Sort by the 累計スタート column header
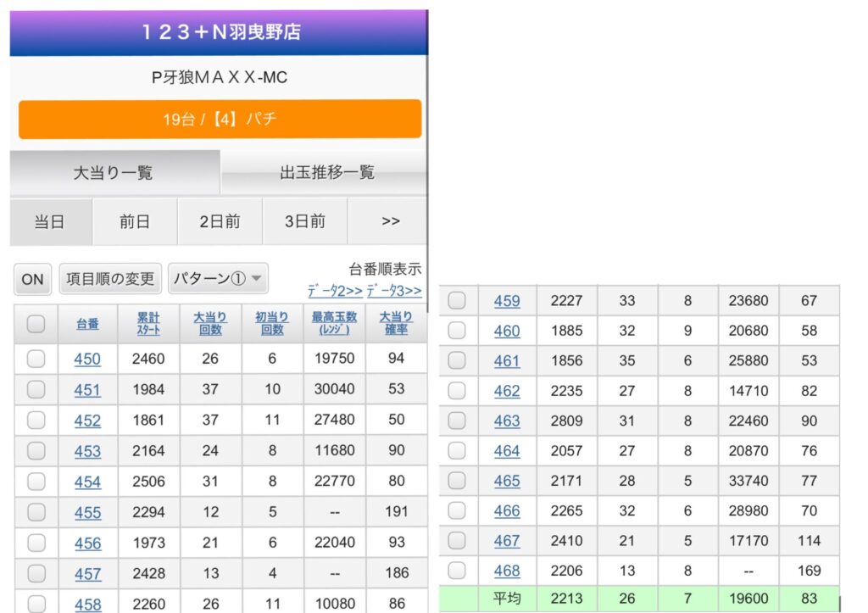 pyautogui.click(x=148, y=323)
